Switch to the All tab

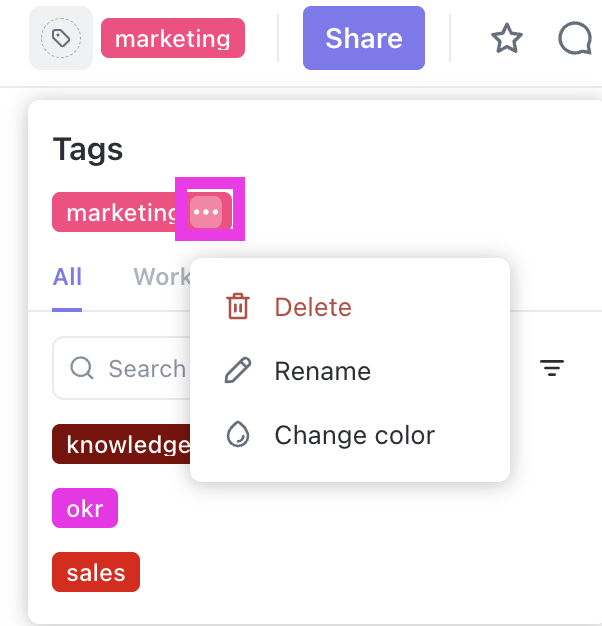(67, 277)
